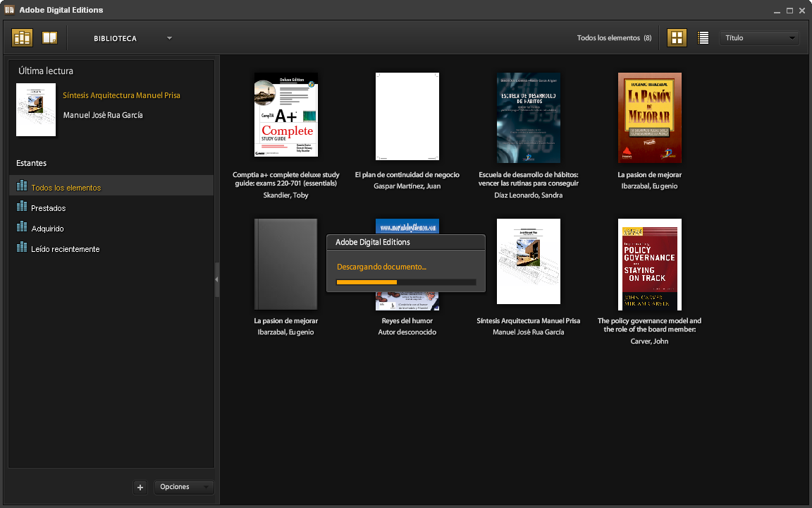Select list view layout
This screenshot has height=508, width=812.
pyautogui.click(x=703, y=38)
